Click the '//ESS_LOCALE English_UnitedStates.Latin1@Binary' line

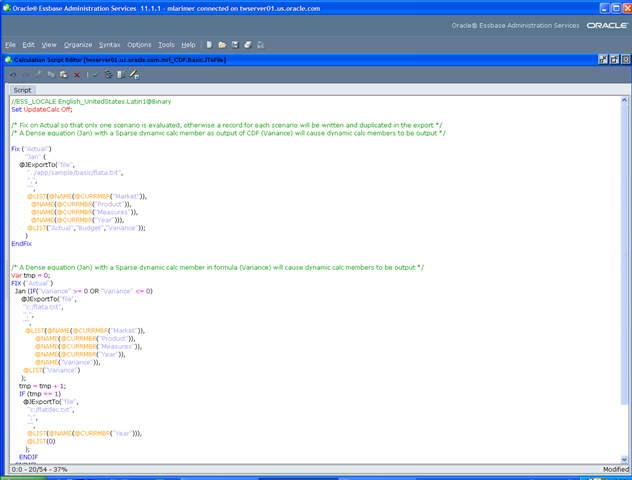point(91,102)
